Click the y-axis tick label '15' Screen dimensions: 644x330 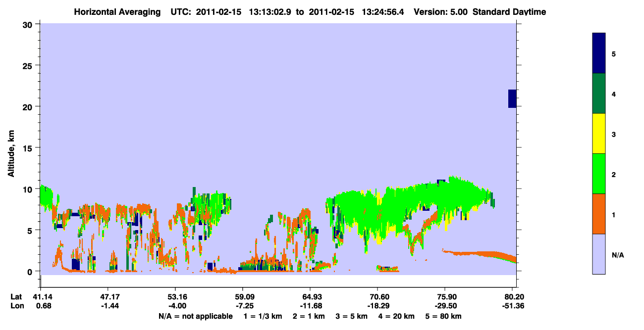point(28,147)
